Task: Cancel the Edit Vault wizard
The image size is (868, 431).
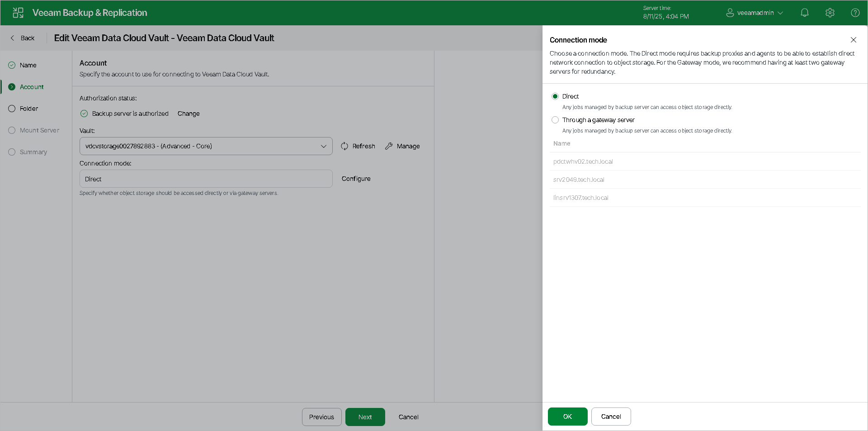Action: (409, 417)
